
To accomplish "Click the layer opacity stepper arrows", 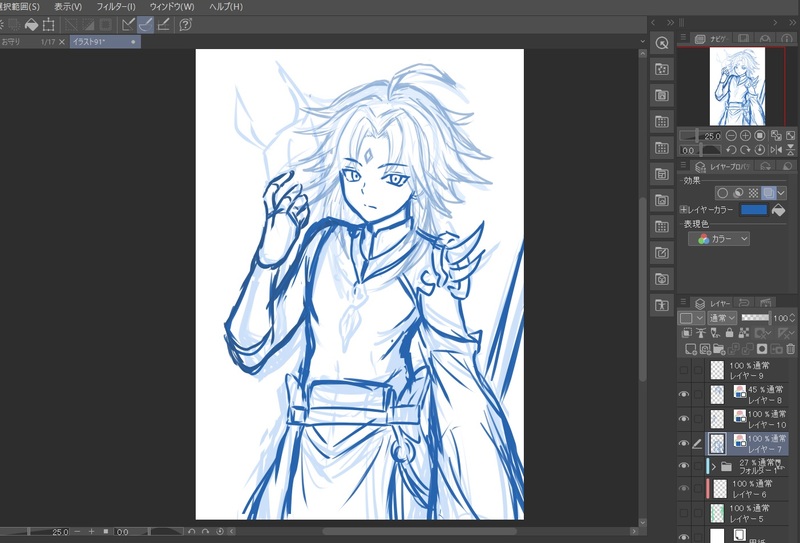I will [x=792, y=318].
